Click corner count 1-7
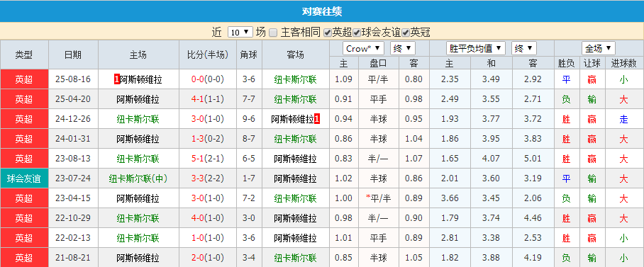The height and width of the screenshot is (267, 644). click(x=249, y=178)
